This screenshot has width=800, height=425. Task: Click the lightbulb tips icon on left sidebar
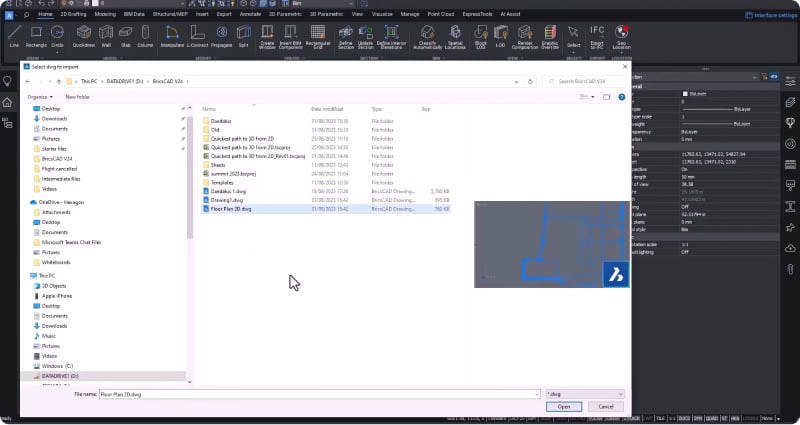7,81
